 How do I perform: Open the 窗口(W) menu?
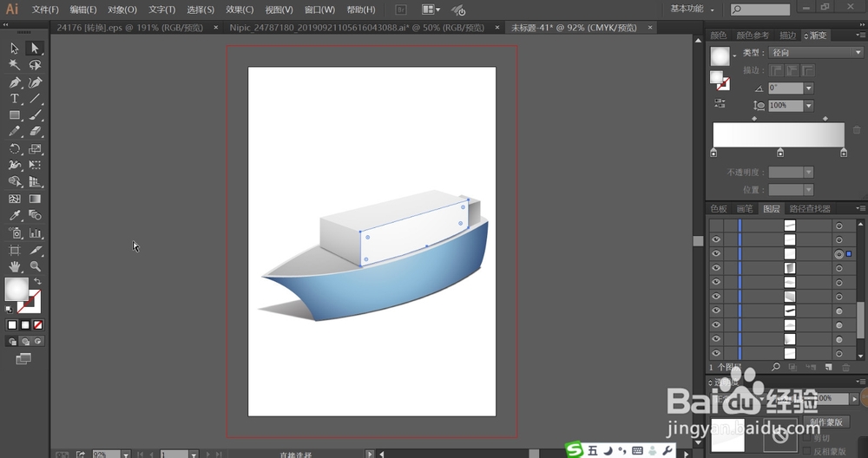319,10
